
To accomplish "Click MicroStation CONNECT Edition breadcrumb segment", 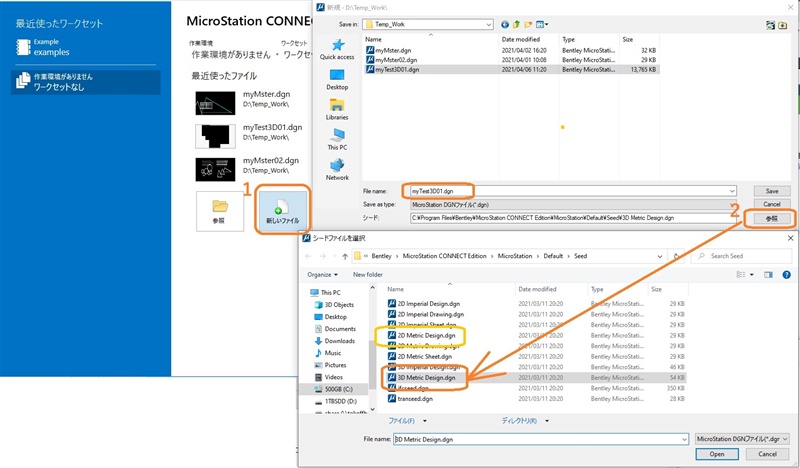I will coord(444,256).
